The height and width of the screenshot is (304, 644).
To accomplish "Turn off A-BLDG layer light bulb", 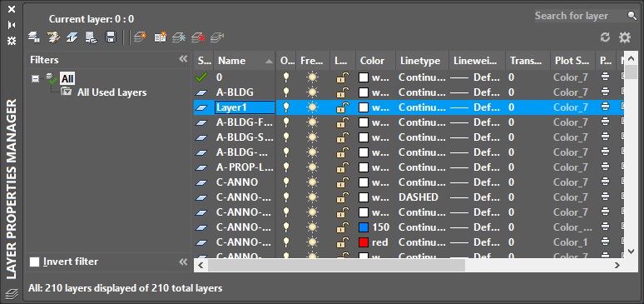I will (x=286, y=92).
